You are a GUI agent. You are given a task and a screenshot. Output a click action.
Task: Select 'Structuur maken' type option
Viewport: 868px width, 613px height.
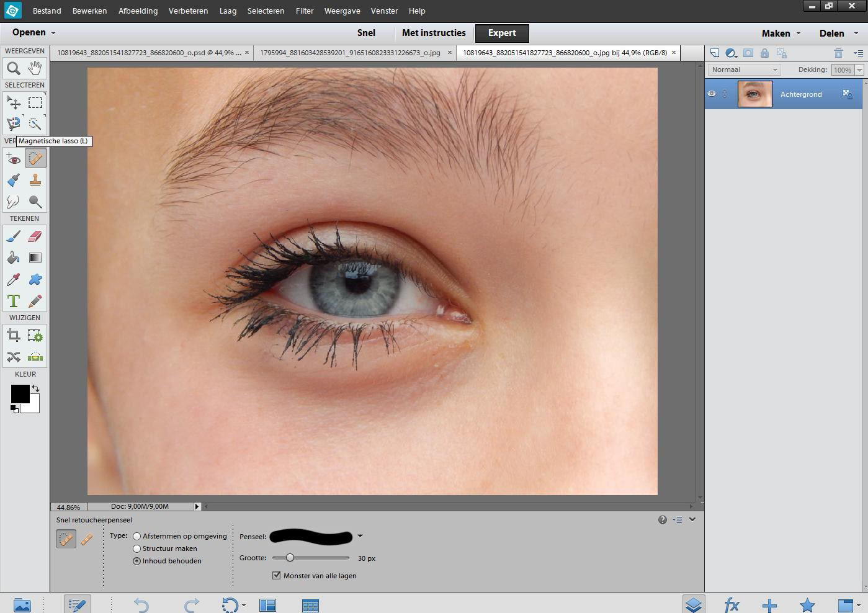[x=136, y=548]
